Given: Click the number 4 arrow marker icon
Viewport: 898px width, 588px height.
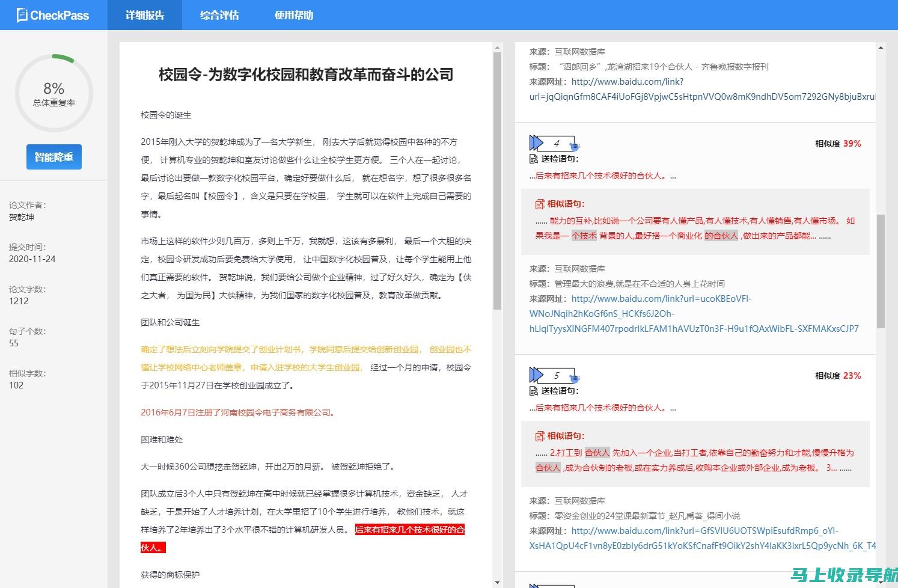Looking at the screenshot, I should [x=554, y=143].
